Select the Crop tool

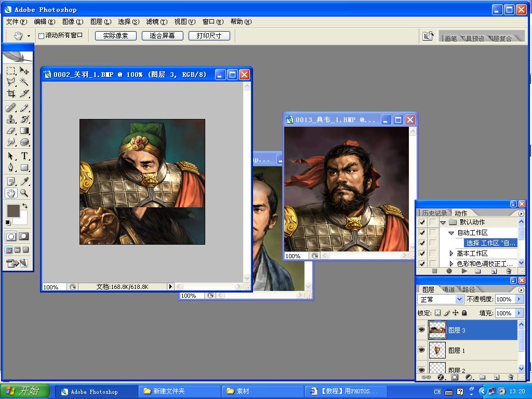coord(11,94)
